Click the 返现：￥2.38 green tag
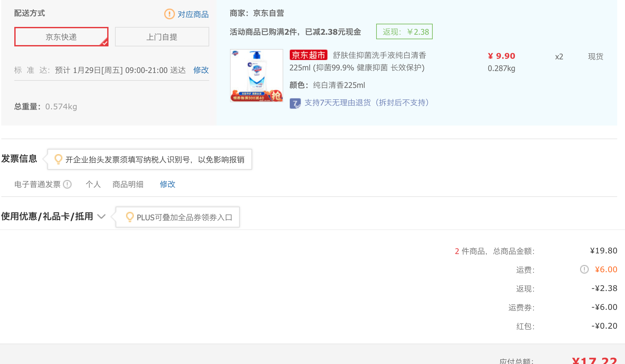The width and height of the screenshot is (625, 364). click(x=404, y=31)
